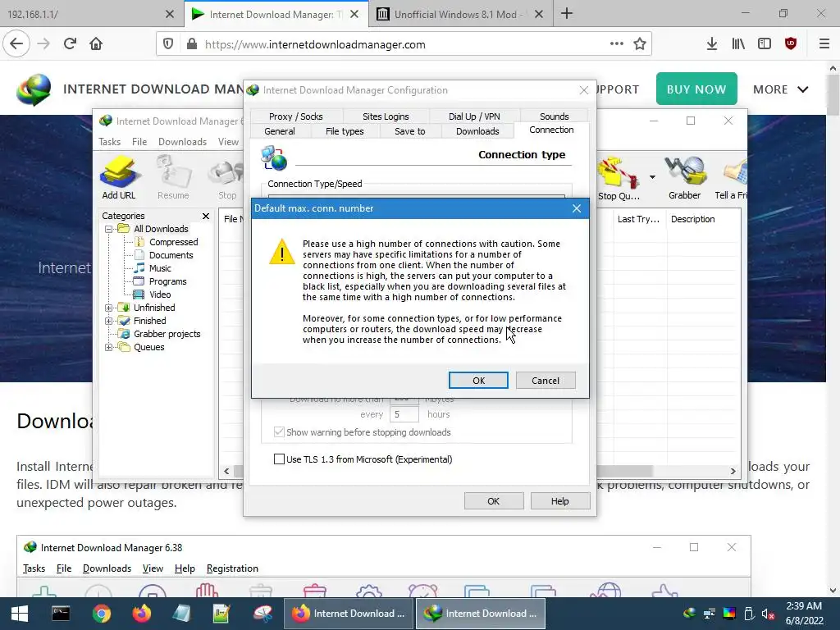The image size is (840, 630).
Task: Open the View menu in IDM window
Action: pos(228,141)
